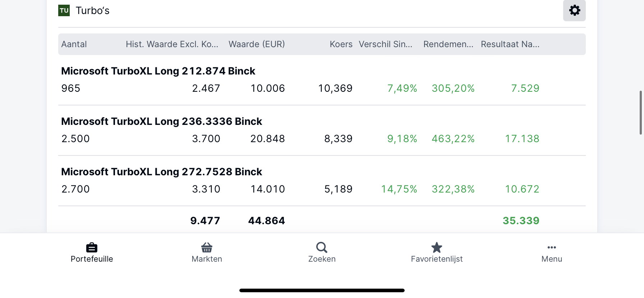Sort by the Waarde (EUR) column header

click(x=257, y=44)
